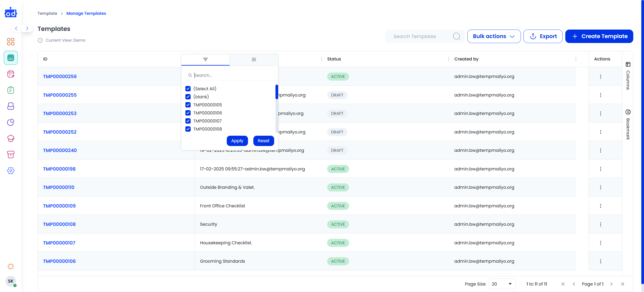Uncheck TMP00000108 in filter list

(x=188, y=129)
